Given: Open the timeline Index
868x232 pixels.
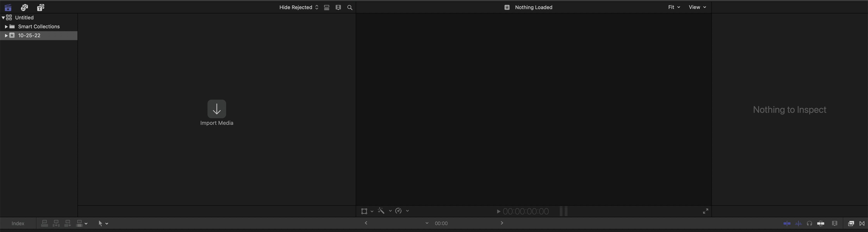Looking at the screenshot, I should (18, 223).
